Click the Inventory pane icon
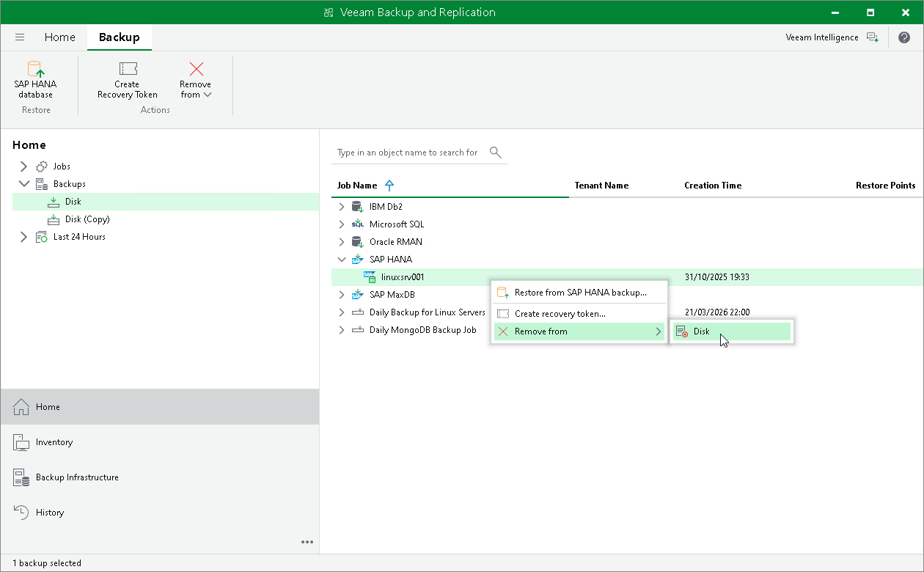The height and width of the screenshot is (572, 924). point(21,442)
